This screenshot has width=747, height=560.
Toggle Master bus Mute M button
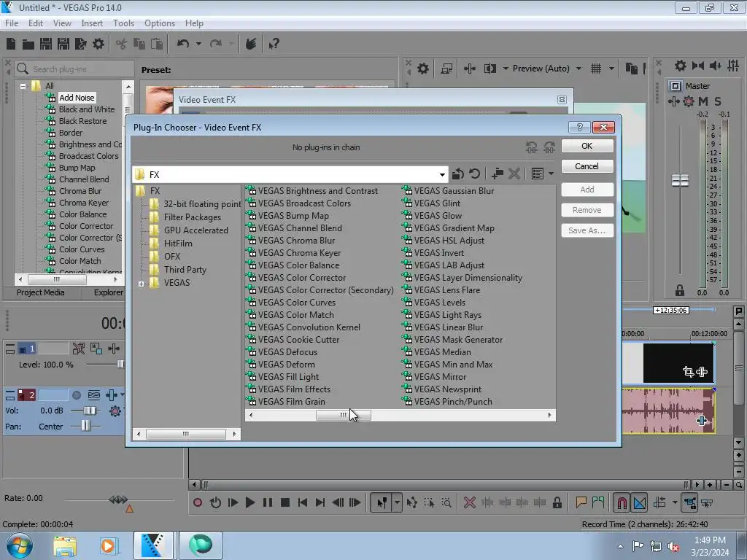click(703, 101)
